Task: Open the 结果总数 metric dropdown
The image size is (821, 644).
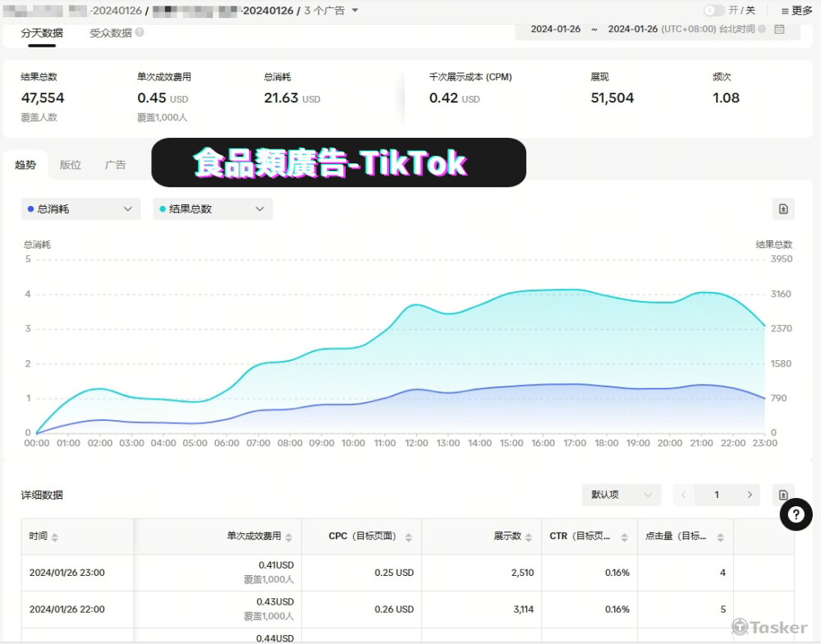Action: [213, 208]
